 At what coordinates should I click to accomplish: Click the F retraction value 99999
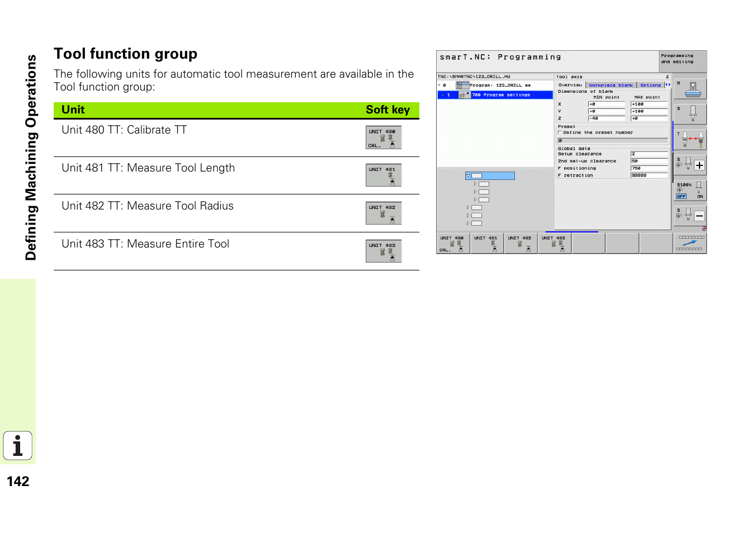pyautogui.click(x=649, y=175)
